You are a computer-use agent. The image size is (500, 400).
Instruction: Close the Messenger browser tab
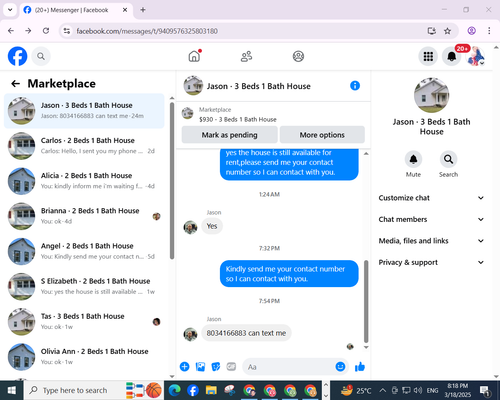click(125, 10)
